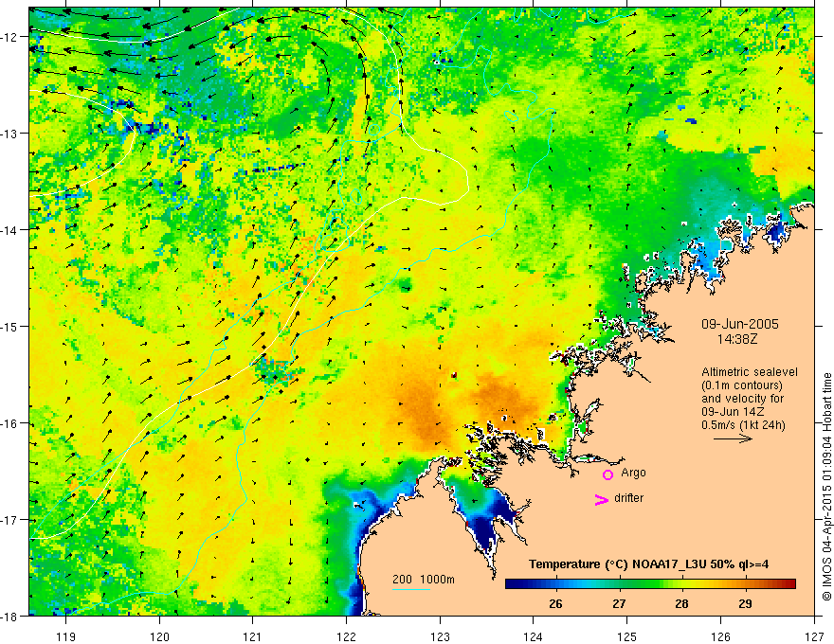Click the Temperature NOAA17_L3U title text
The width and height of the screenshot is (834, 644).
pyautogui.click(x=648, y=564)
